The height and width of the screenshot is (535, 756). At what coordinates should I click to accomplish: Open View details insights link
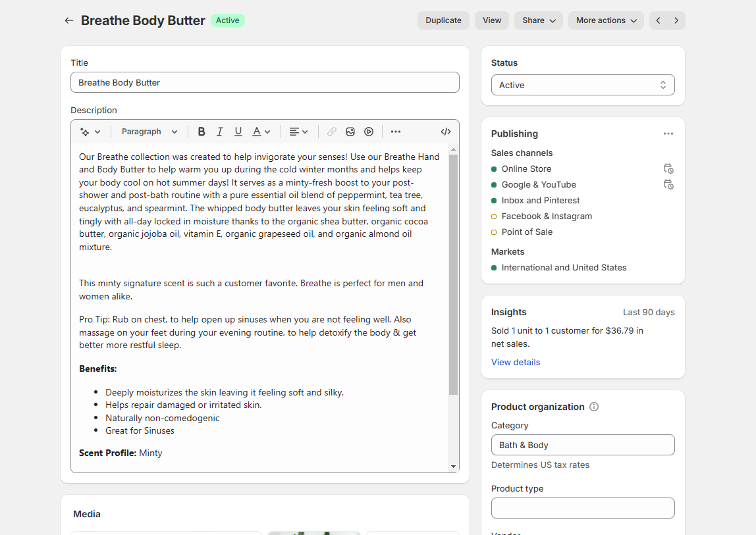[x=516, y=363]
